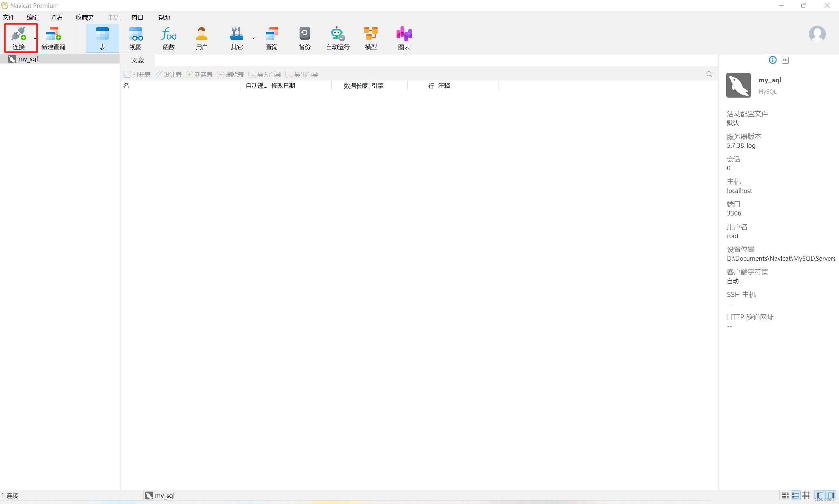Sort by the 引擎 column header
This screenshot has height=504, width=839.
pyautogui.click(x=389, y=85)
